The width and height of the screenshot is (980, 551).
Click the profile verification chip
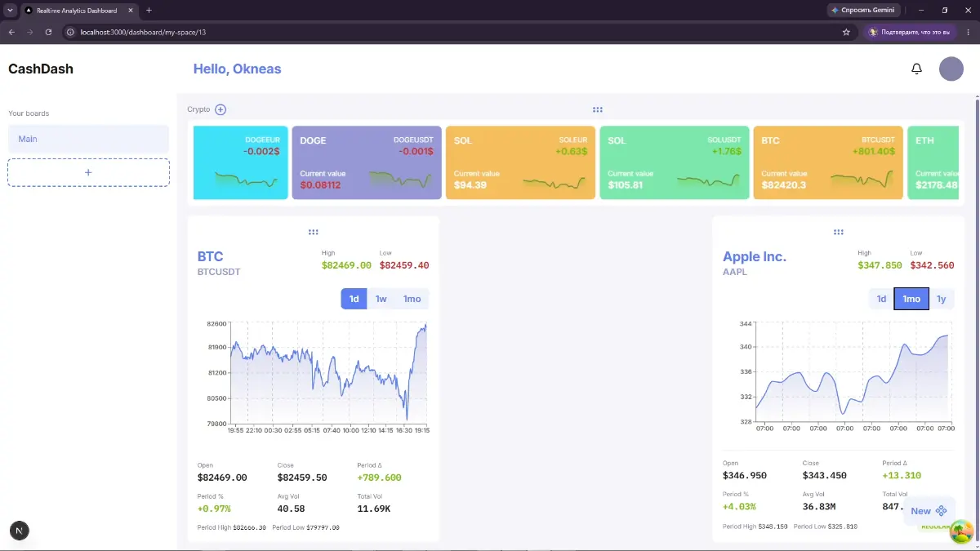(x=911, y=32)
